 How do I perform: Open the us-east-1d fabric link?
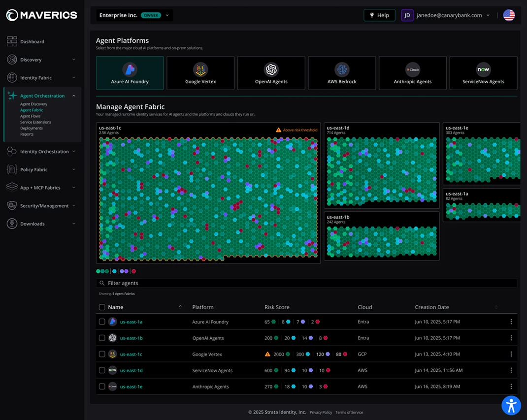tap(131, 370)
